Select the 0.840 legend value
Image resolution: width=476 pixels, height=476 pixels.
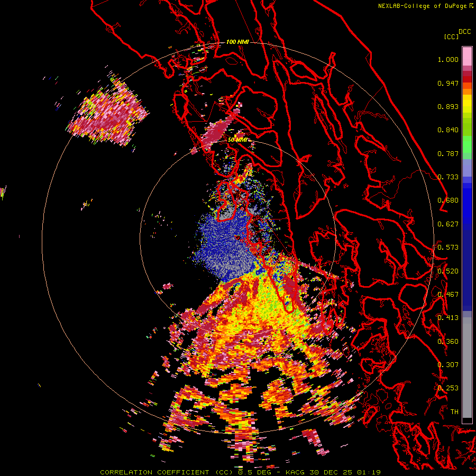click(x=448, y=130)
